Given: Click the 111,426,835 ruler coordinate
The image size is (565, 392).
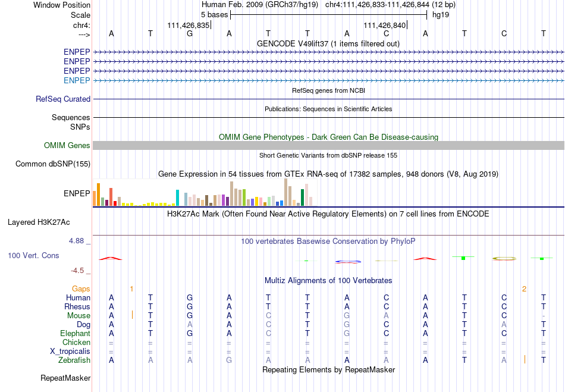Looking at the screenshot, I should [x=189, y=25].
